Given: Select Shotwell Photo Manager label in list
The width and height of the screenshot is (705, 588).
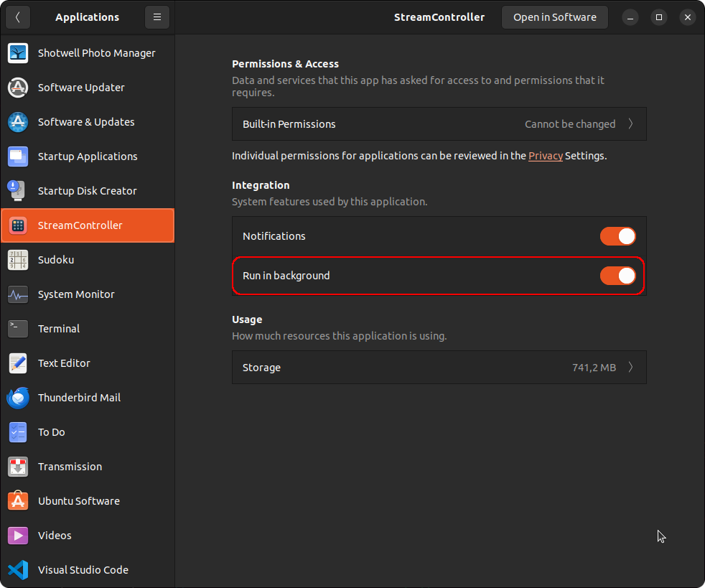Looking at the screenshot, I should [x=97, y=53].
